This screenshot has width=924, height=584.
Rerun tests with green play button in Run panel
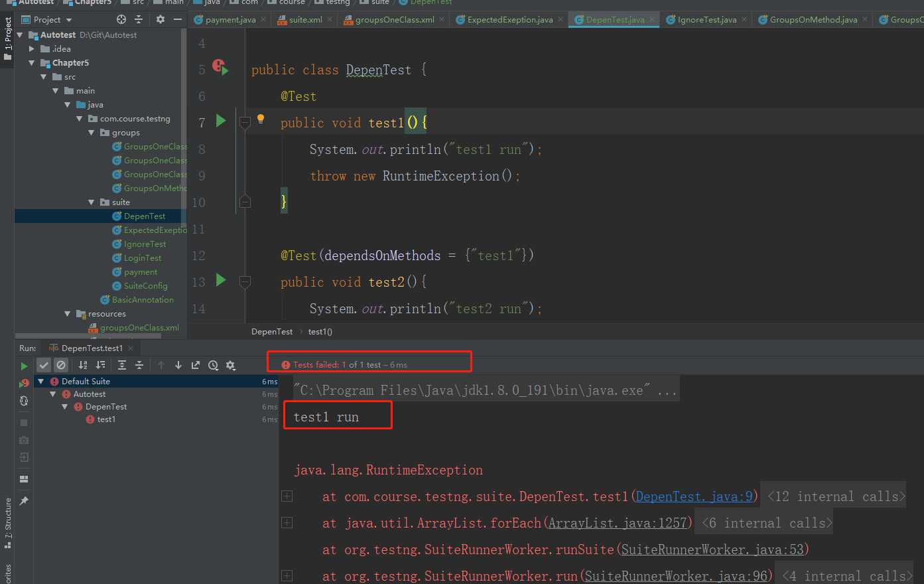25,366
